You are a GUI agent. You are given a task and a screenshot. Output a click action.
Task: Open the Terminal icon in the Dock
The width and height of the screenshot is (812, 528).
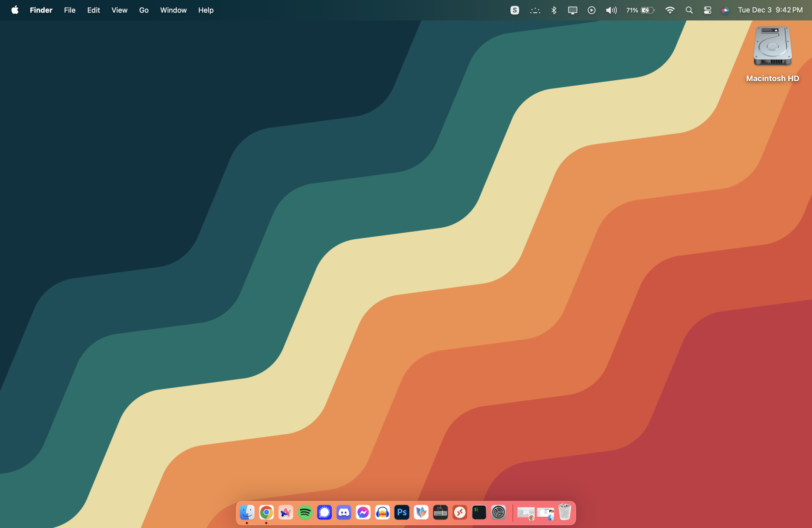[479, 513]
